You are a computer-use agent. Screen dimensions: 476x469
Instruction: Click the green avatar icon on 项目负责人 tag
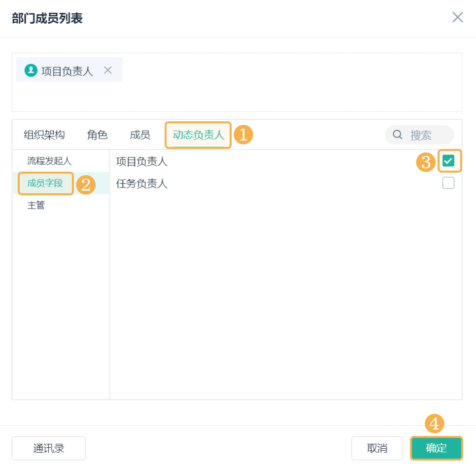[x=31, y=69]
